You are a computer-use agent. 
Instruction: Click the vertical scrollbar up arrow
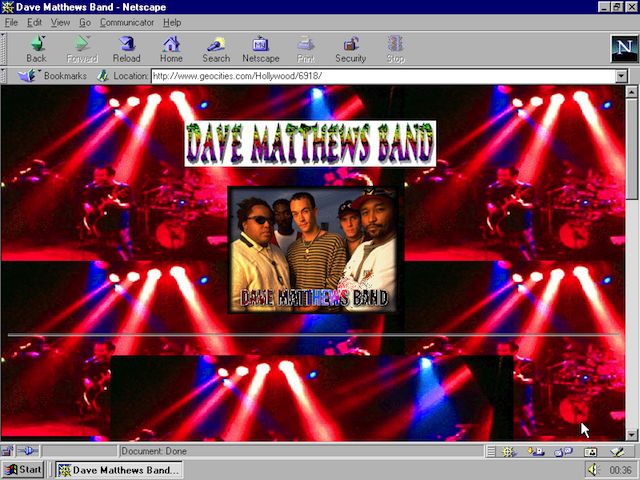(631, 92)
